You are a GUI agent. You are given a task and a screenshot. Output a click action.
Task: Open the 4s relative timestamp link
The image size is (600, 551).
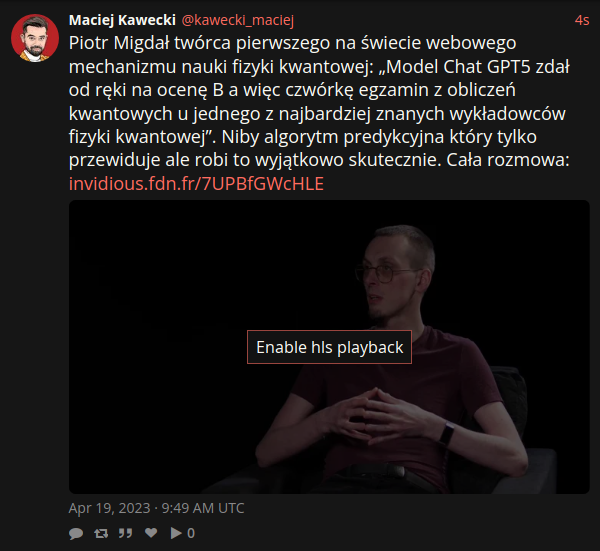pos(582,20)
